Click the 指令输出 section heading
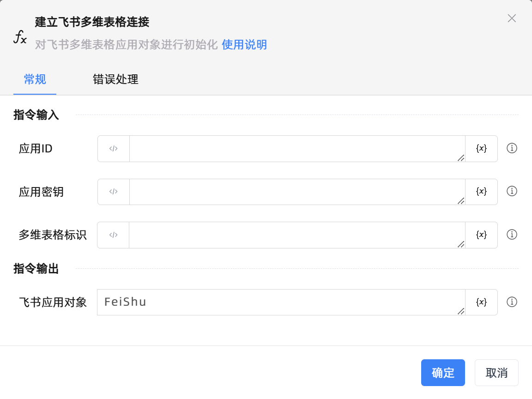 [36, 268]
